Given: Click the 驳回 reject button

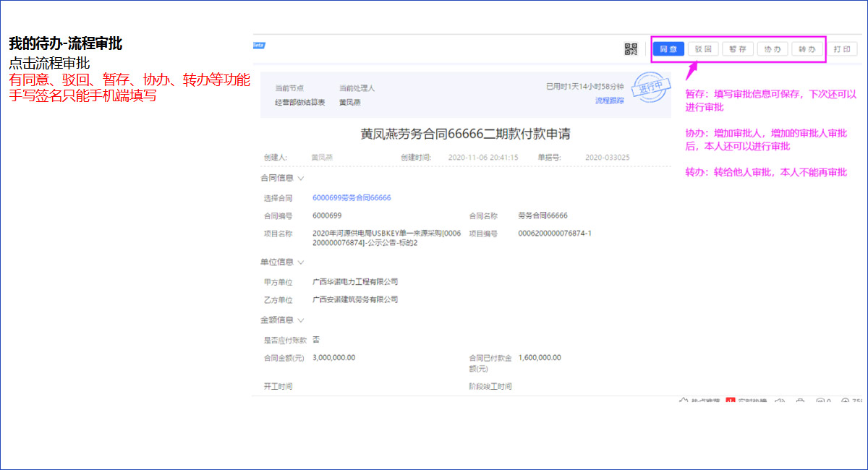Looking at the screenshot, I should coord(703,49).
